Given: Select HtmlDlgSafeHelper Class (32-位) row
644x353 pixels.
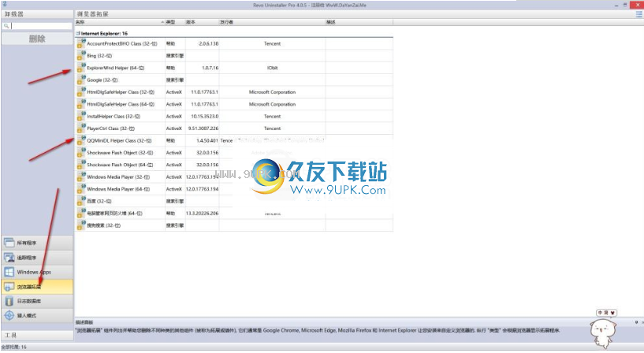Looking at the screenshot, I should click(234, 92).
